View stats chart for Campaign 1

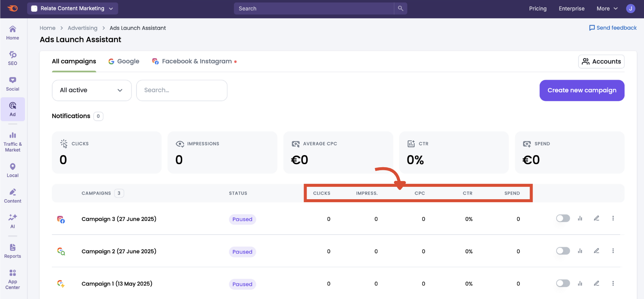tap(580, 283)
